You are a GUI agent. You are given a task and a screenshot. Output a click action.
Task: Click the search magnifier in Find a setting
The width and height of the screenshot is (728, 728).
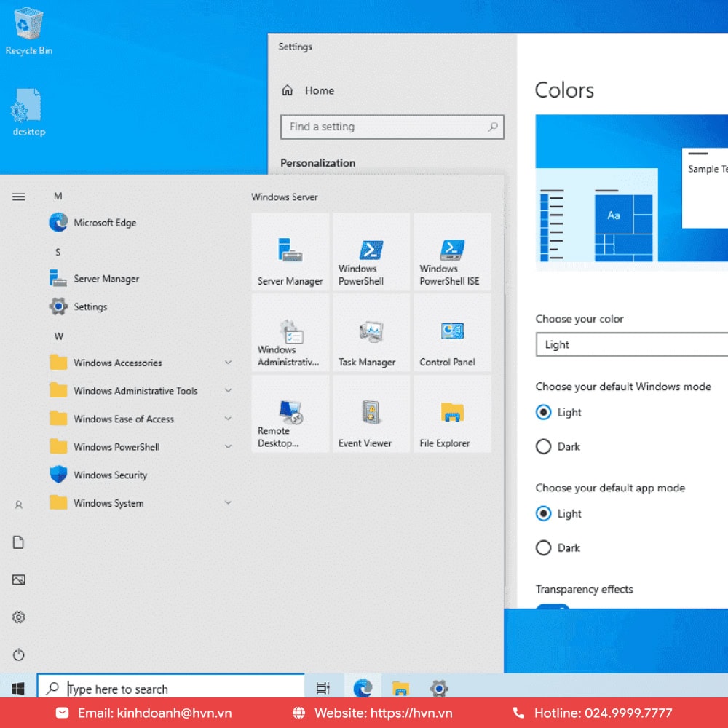[x=493, y=127]
